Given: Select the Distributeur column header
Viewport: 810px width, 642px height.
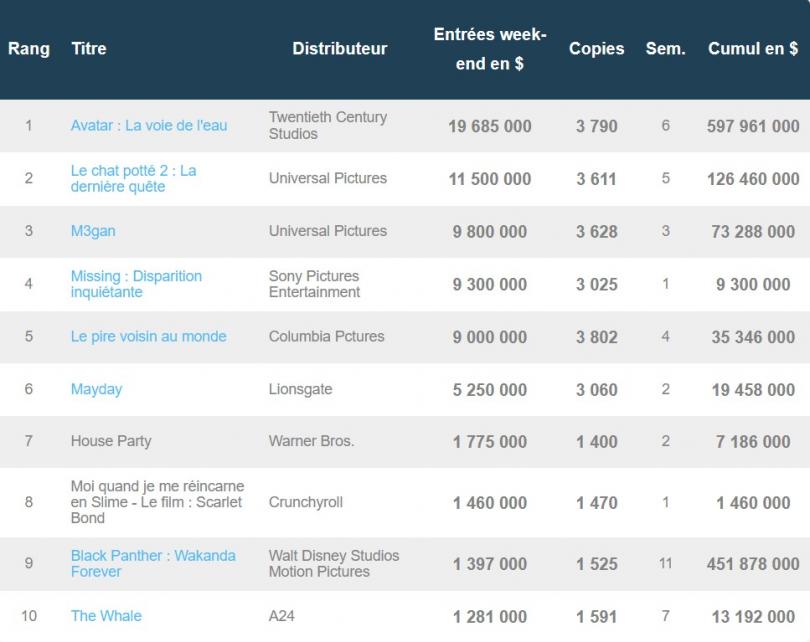Looking at the screenshot, I should pos(339,49).
